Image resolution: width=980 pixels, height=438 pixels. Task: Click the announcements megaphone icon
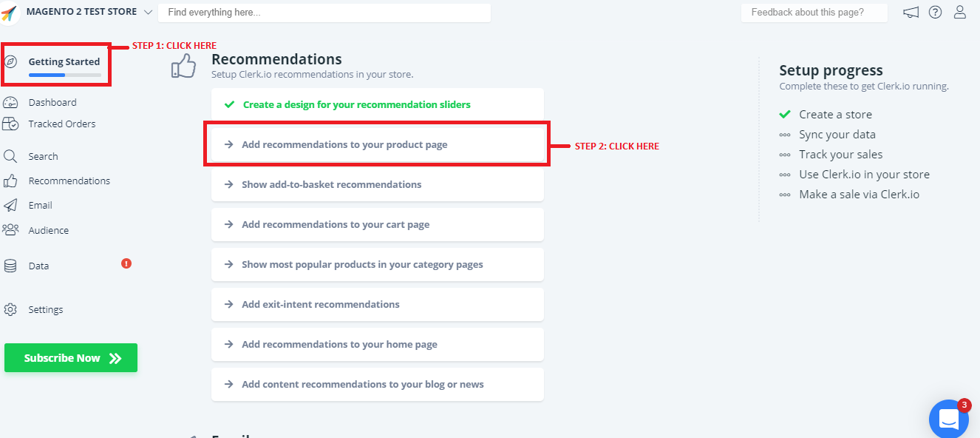point(911,12)
